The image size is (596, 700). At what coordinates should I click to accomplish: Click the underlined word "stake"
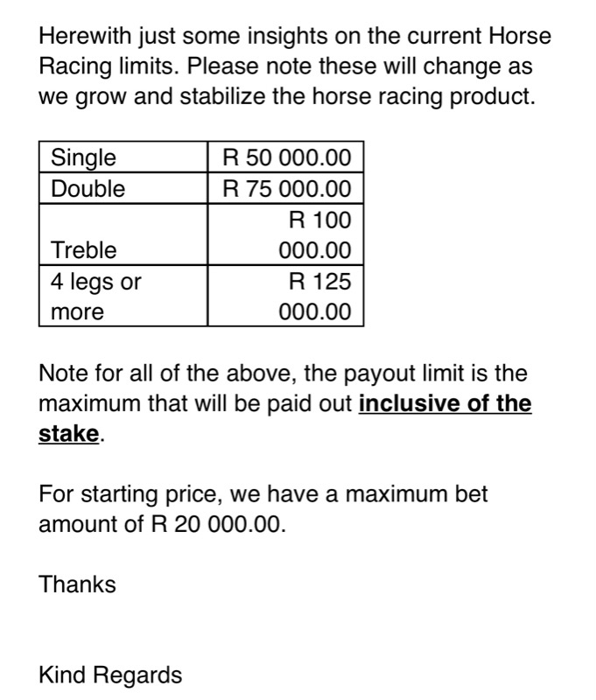67,434
